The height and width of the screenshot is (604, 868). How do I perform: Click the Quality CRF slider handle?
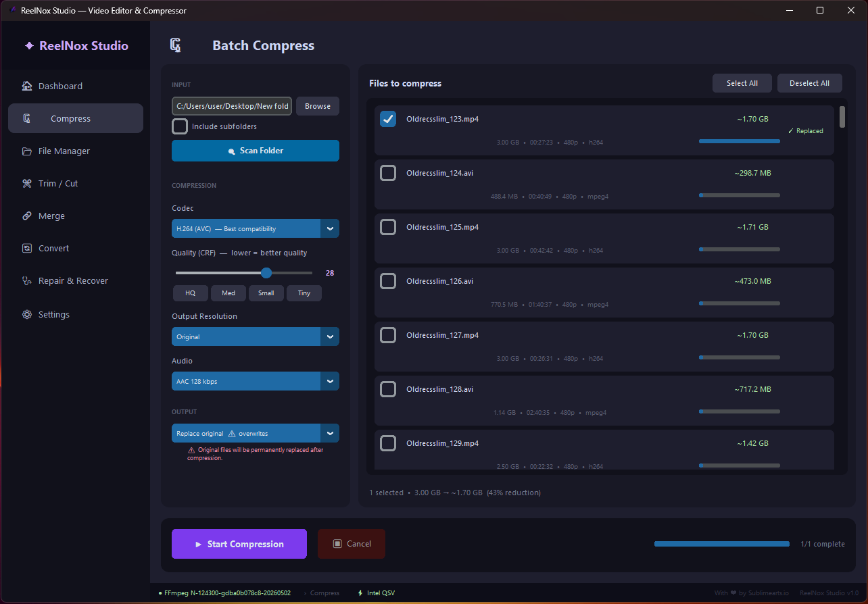pos(266,273)
